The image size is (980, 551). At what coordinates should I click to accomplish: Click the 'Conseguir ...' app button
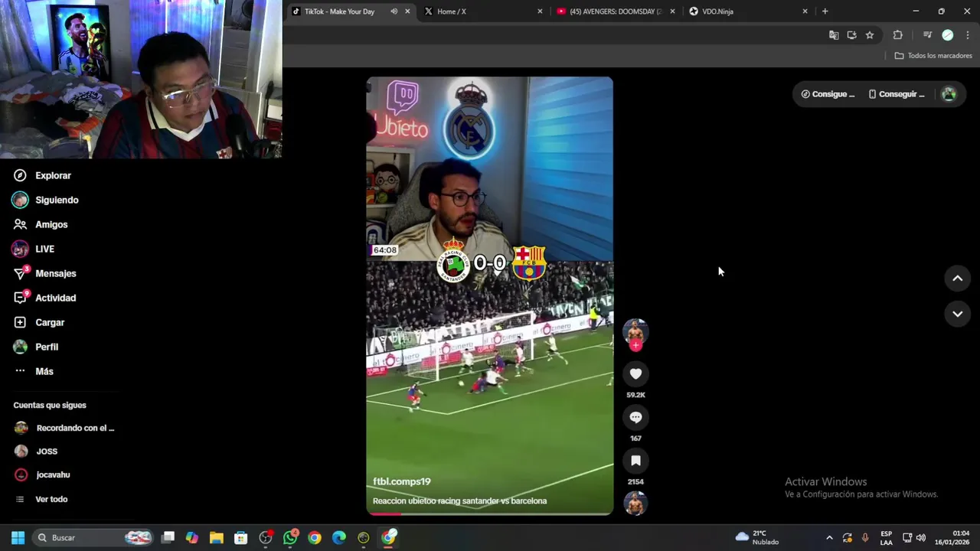[896, 94]
